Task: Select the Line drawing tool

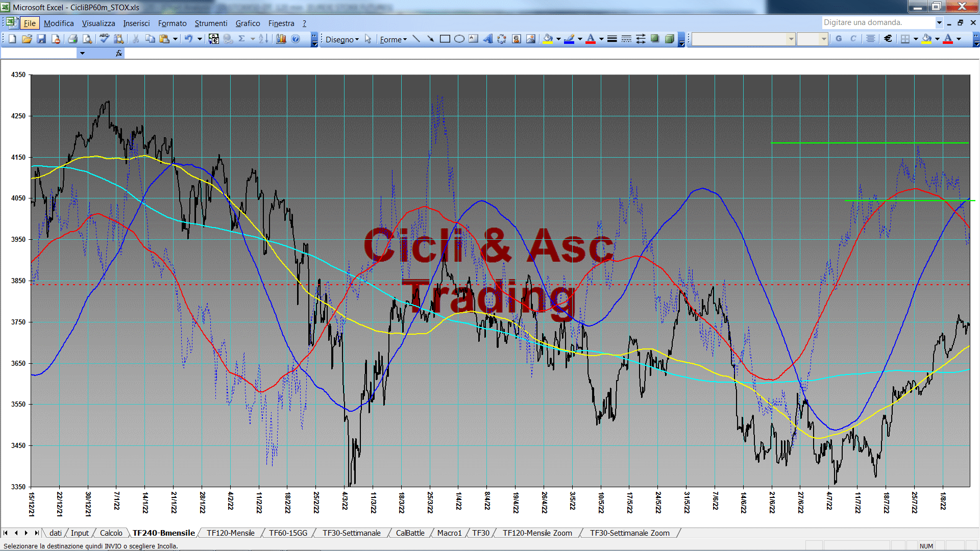Action: pyautogui.click(x=416, y=39)
